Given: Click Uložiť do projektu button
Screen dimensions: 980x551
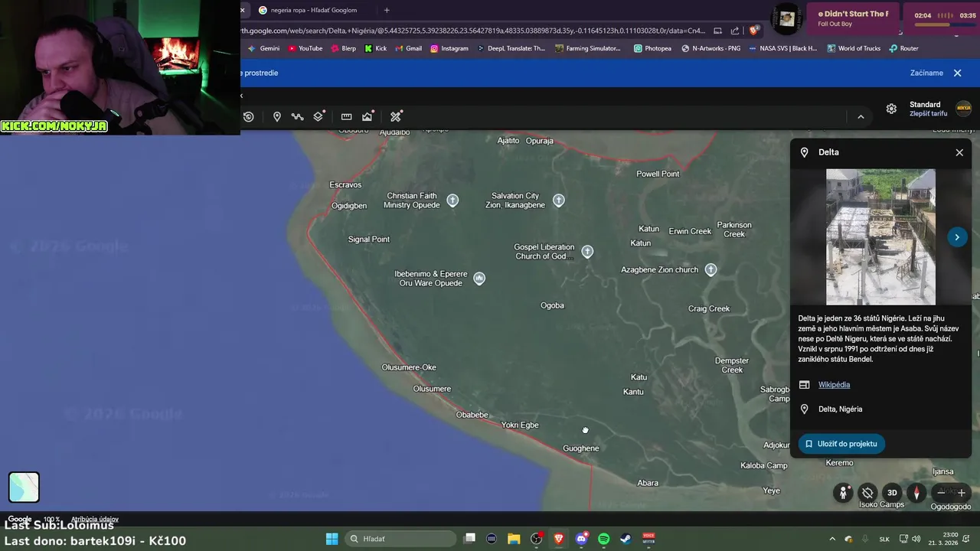Looking at the screenshot, I should [x=841, y=444].
